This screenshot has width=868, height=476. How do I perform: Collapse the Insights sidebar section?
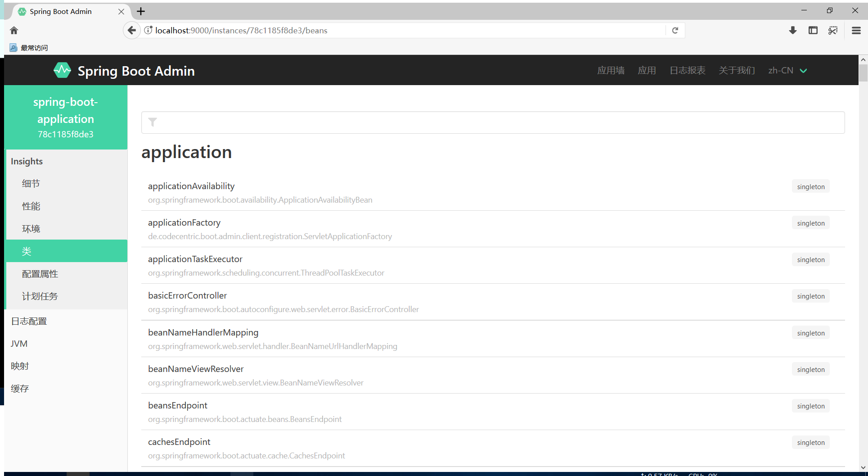[x=67, y=161]
